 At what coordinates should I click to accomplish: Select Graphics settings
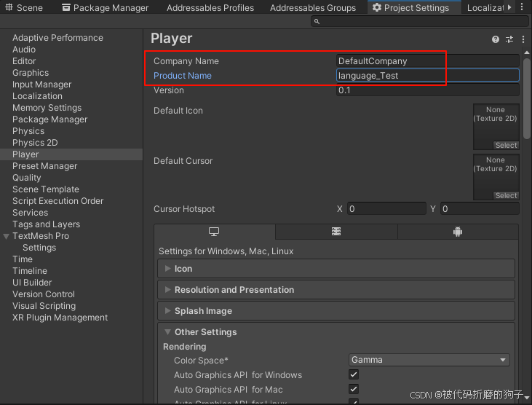[31, 73]
